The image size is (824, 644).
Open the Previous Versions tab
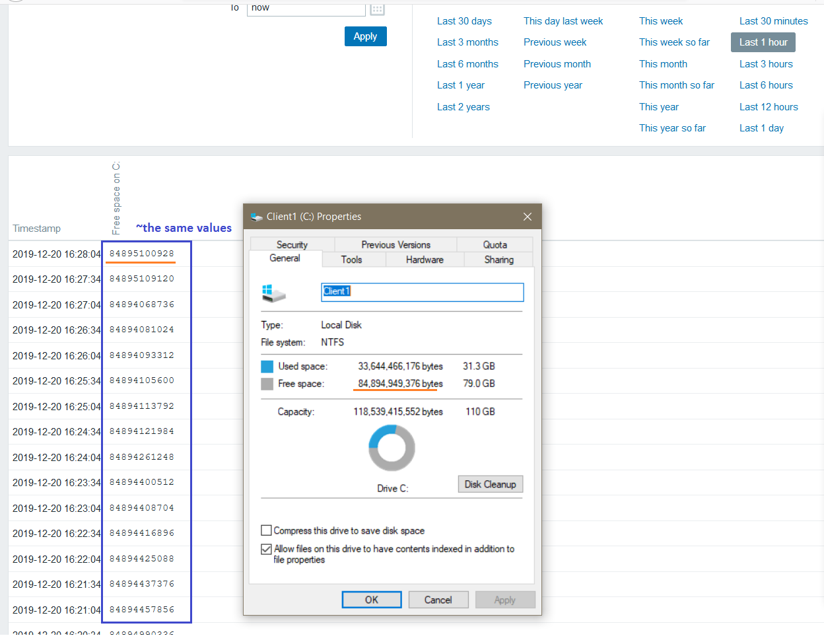coord(395,244)
